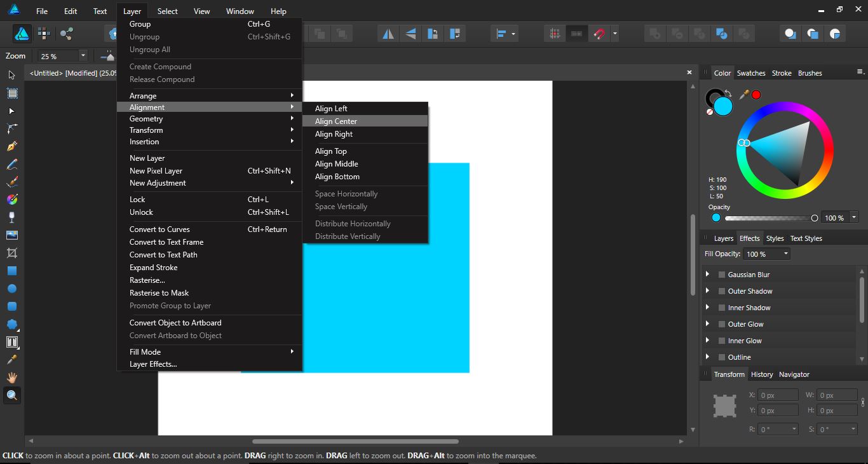Choose Align Center from the submenu
This screenshot has width=868, height=464.
tap(336, 121)
